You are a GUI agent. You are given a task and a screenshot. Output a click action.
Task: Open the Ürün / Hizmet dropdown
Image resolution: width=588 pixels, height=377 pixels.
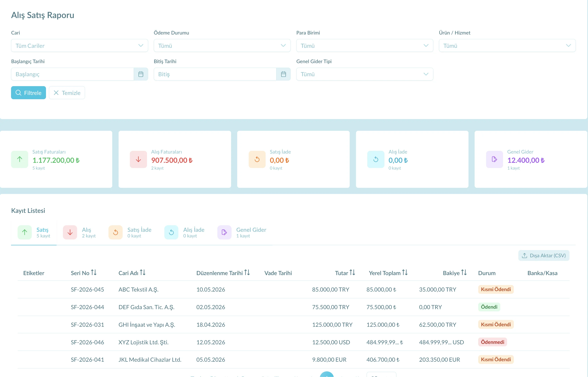pos(507,46)
